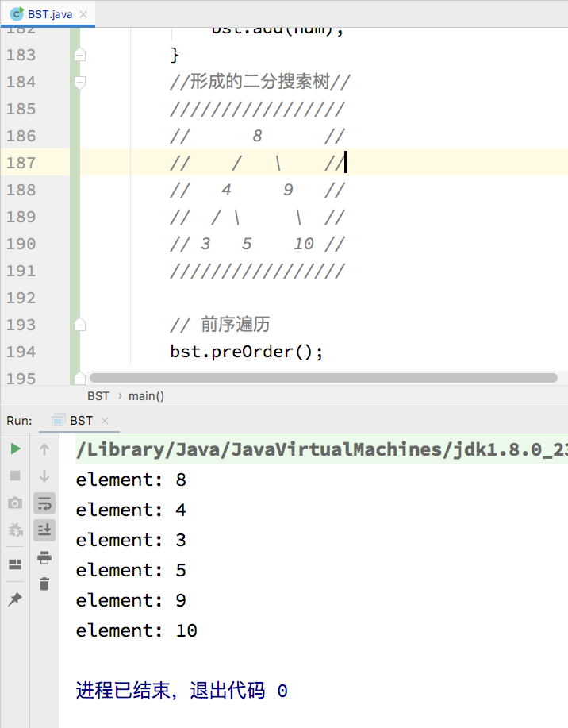Click console output 'element: 5'
Image resolution: width=568 pixels, height=728 pixels.
click(x=131, y=570)
